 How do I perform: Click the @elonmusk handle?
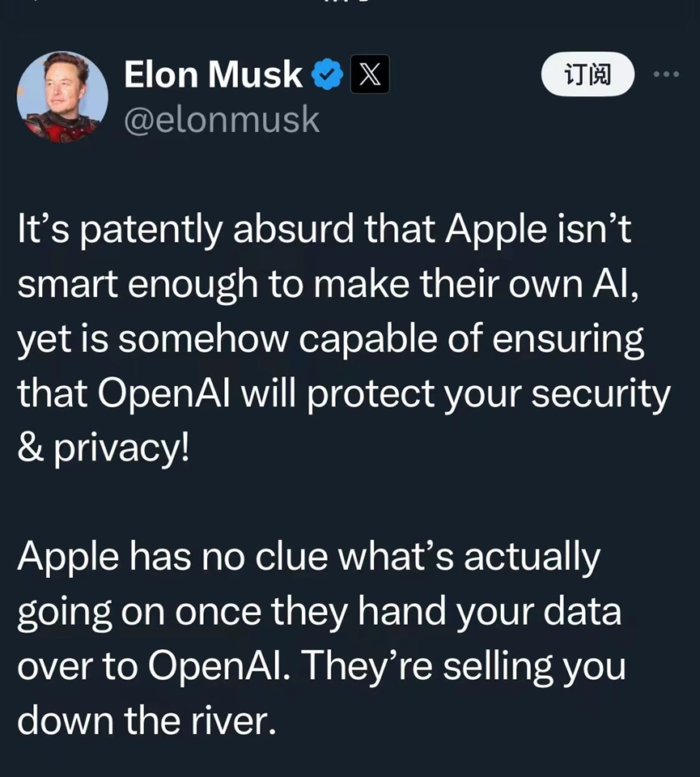[x=222, y=120]
